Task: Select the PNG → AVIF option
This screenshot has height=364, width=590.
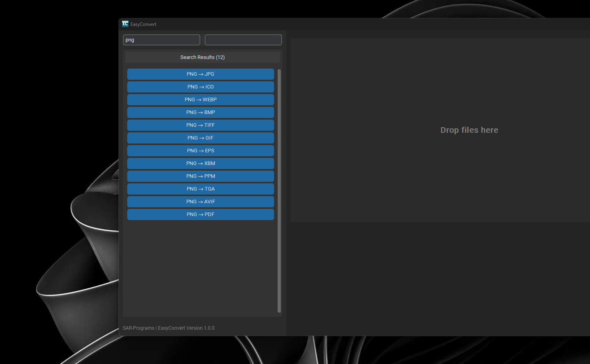Action: pos(200,202)
